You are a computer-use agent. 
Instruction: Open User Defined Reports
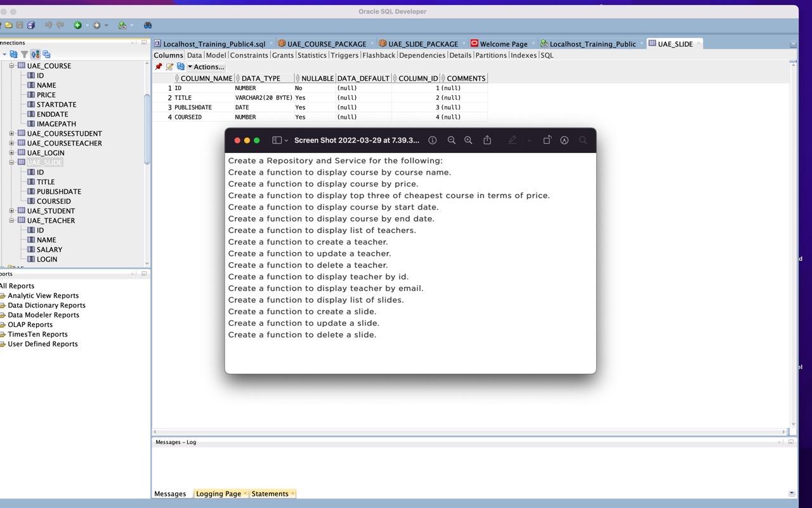click(43, 344)
